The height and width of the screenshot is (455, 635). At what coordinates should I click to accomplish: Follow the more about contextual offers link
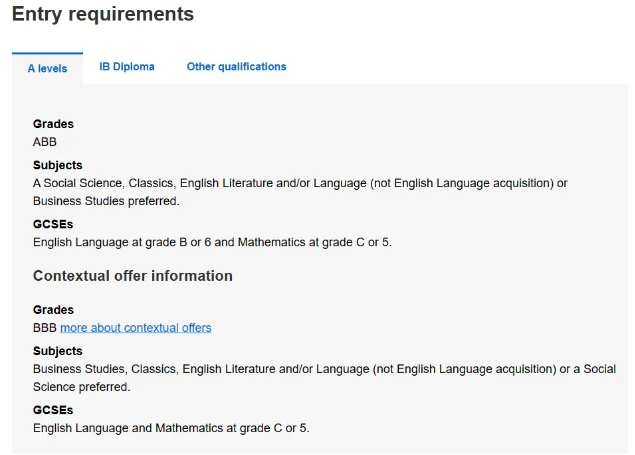coord(136,328)
